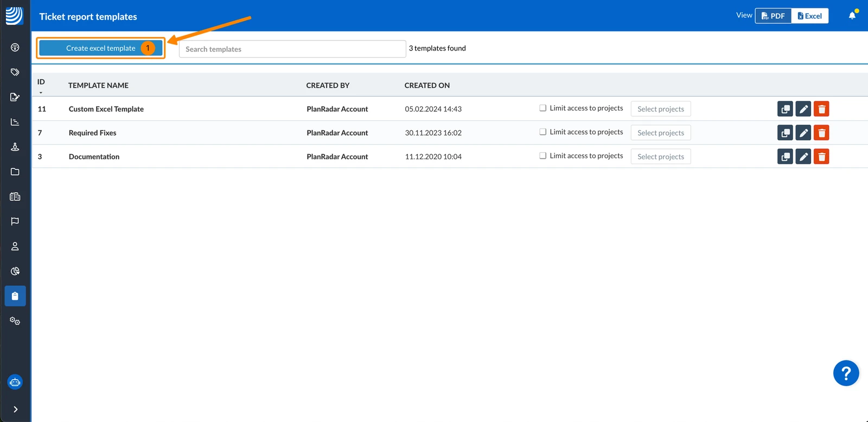Focus the Search templates field
This screenshot has height=422, width=868.
coord(292,49)
